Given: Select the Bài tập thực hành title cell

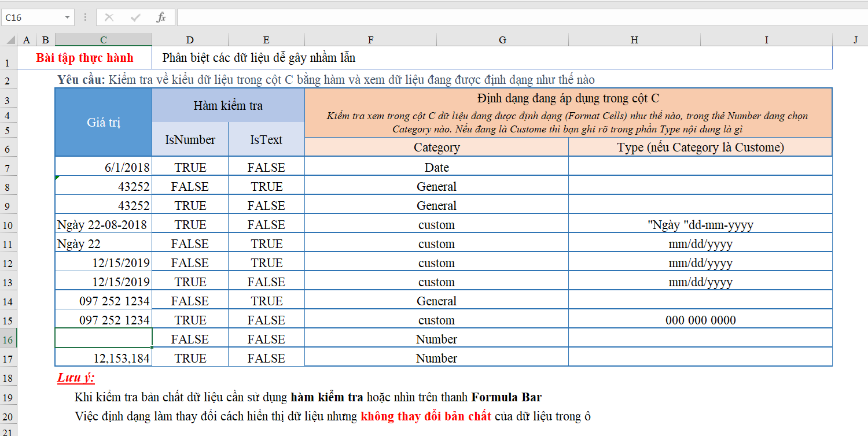Looking at the screenshot, I should 84,58.
